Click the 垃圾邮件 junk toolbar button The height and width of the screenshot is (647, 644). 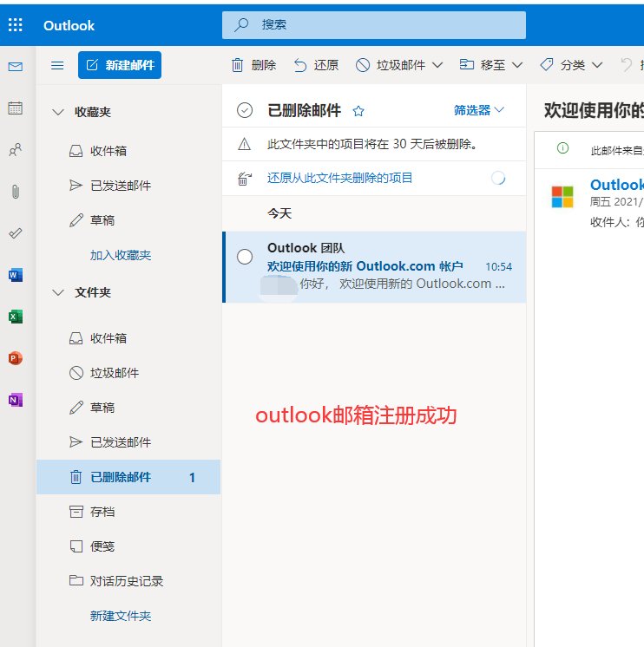[391, 65]
